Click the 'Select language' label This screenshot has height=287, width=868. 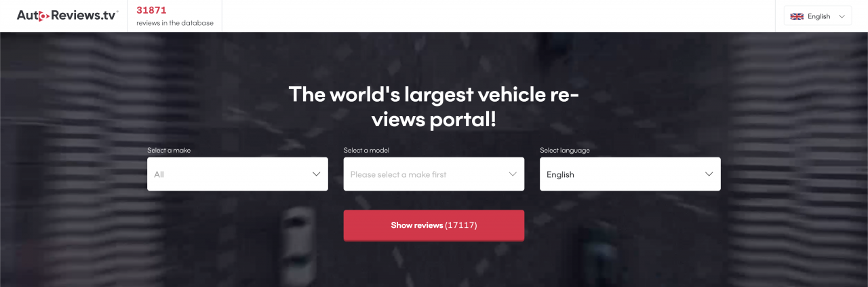coord(565,151)
